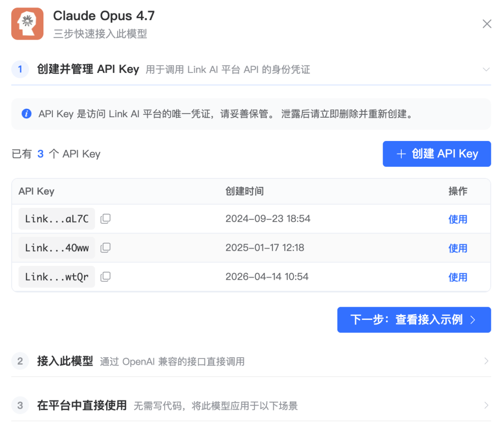Copy the Link...wtQr API key
This screenshot has height=431, width=504.
click(x=105, y=276)
